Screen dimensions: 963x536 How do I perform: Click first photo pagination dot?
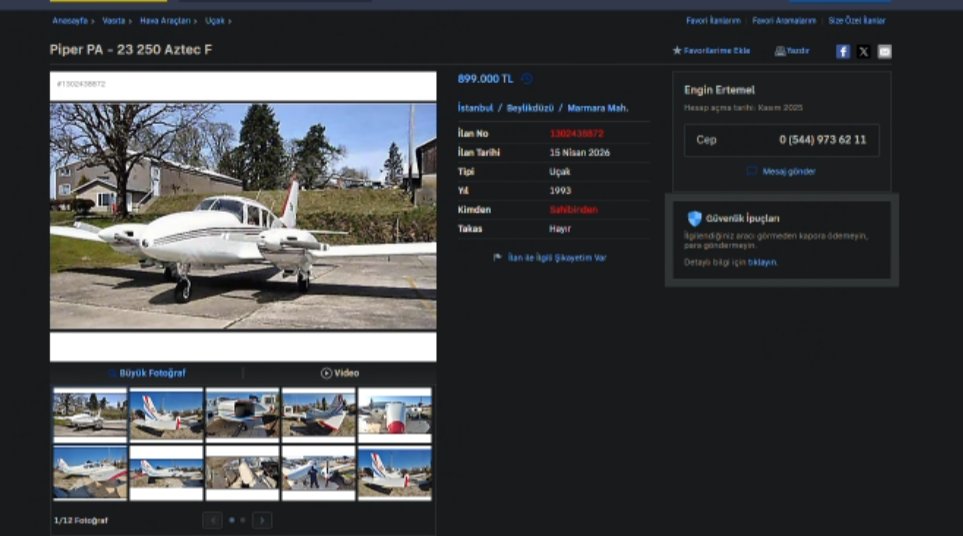pyautogui.click(x=232, y=520)
